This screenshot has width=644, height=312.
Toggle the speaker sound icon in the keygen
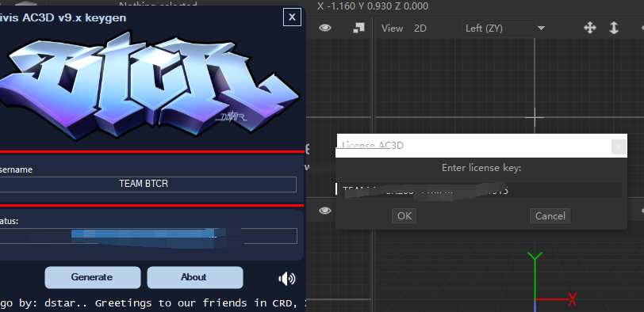pyautogui.click(x=286, y=279)
